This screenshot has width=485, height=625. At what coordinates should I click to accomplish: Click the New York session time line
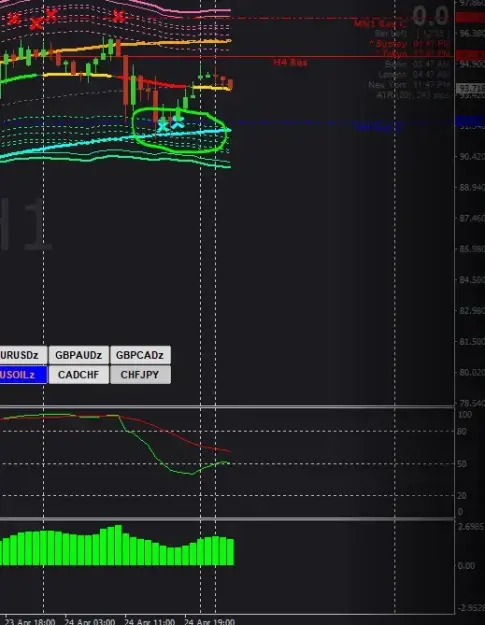[409, 85]
